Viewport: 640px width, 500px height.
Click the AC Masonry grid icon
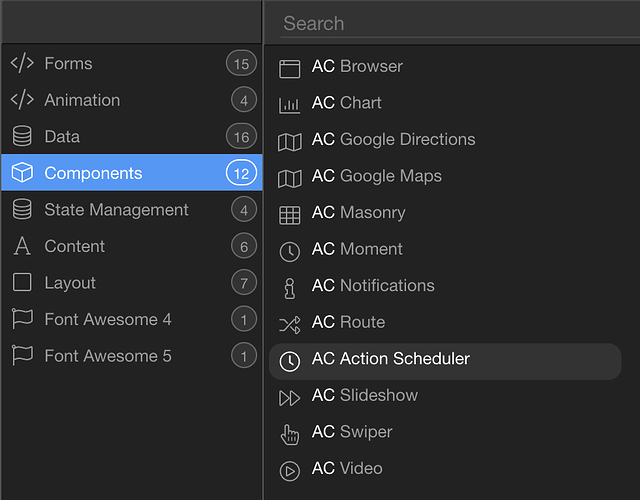coord(289,215)
